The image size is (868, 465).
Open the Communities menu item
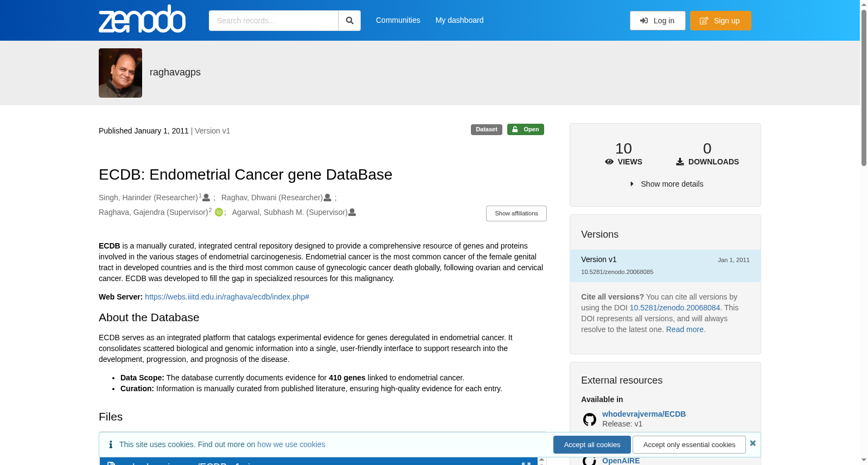(x=398, y=20)
